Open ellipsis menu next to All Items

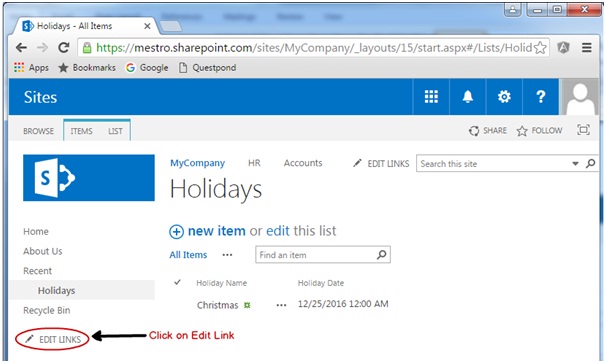227,255
